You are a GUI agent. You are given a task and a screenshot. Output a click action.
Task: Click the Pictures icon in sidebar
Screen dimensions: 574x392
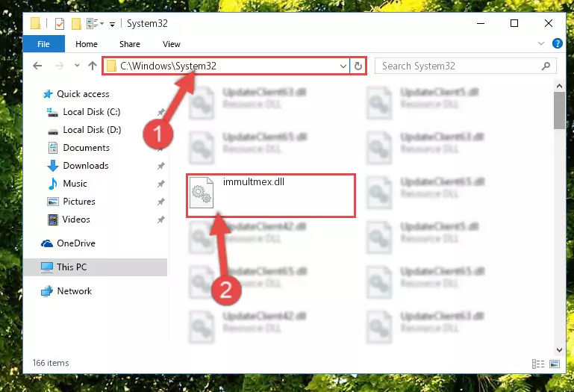pos(53,202)
